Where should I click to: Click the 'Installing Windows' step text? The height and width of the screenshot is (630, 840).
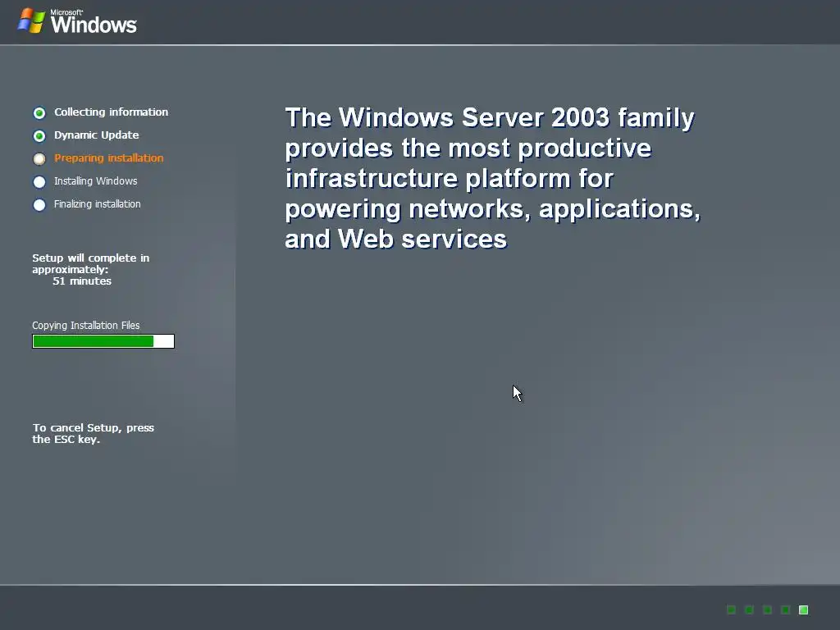(x=95, y=181)
